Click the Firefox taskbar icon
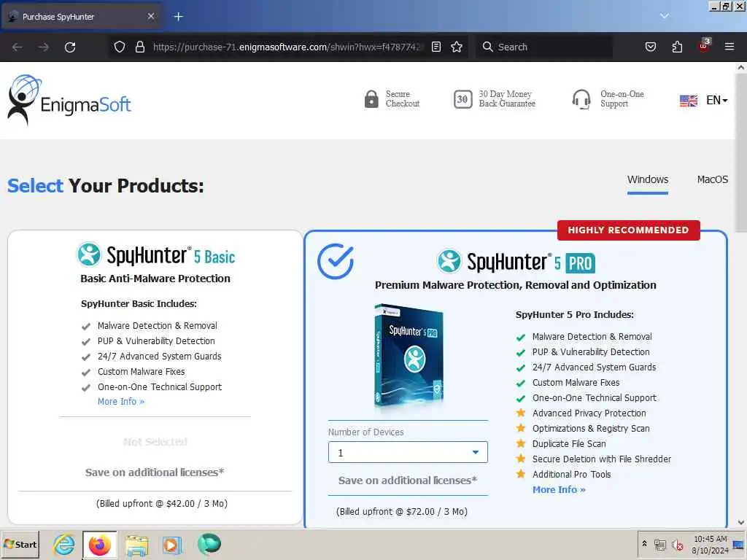Viewport: 747px width, 560px height. [99, 544]
